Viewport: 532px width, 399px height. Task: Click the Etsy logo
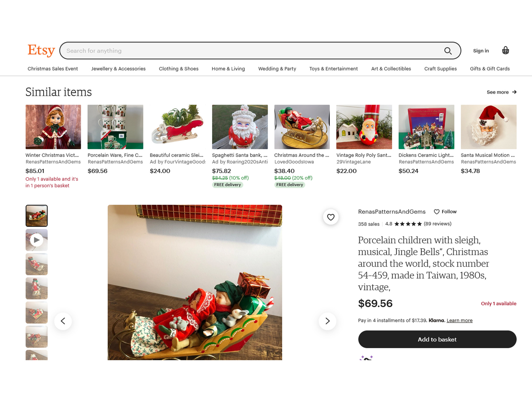pyautogui.click(x=41, y=50)
